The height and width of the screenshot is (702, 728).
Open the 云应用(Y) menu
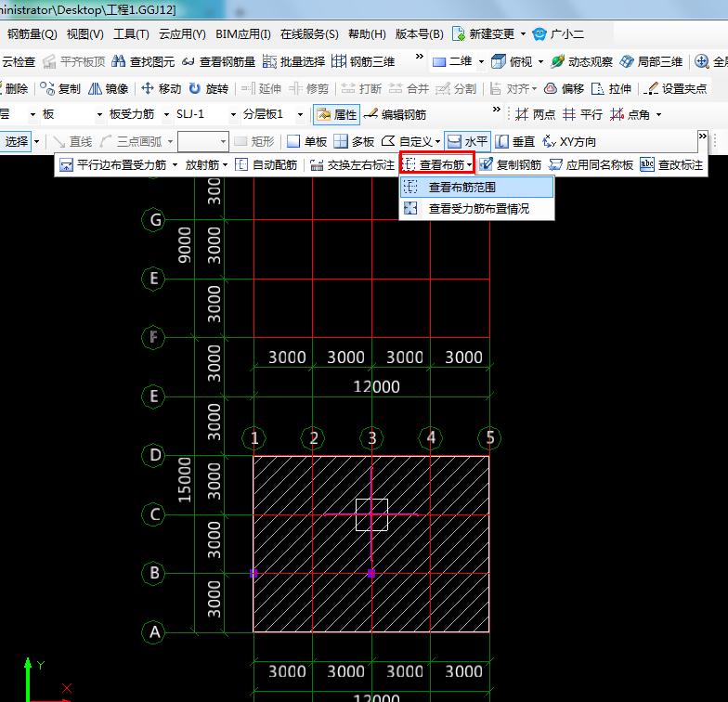pyautogui.click(x=182, y=33)
